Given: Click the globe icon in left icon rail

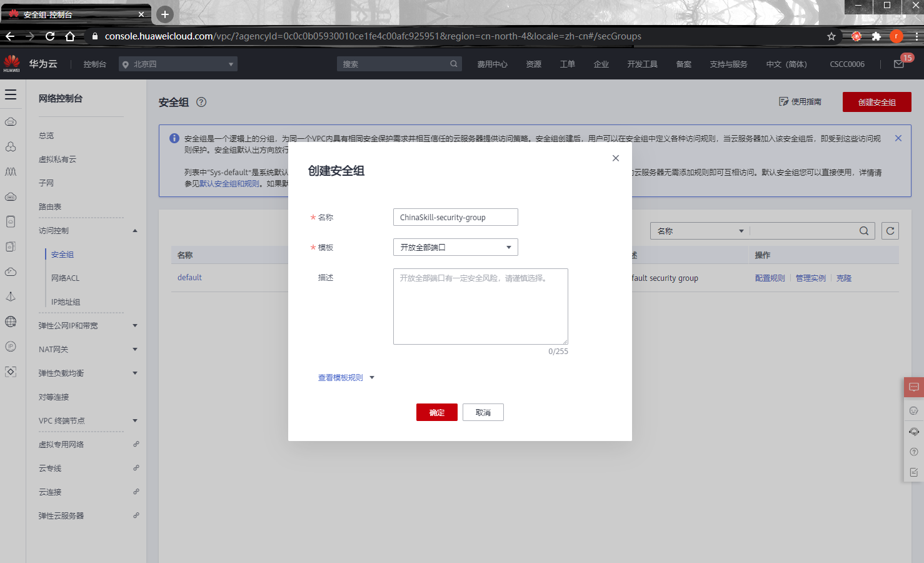Looking at the screenshot, I should coord(11,322).
